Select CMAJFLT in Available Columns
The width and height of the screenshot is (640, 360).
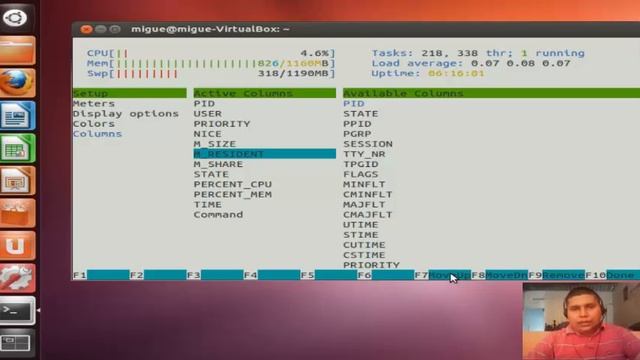tap(368, 215)
